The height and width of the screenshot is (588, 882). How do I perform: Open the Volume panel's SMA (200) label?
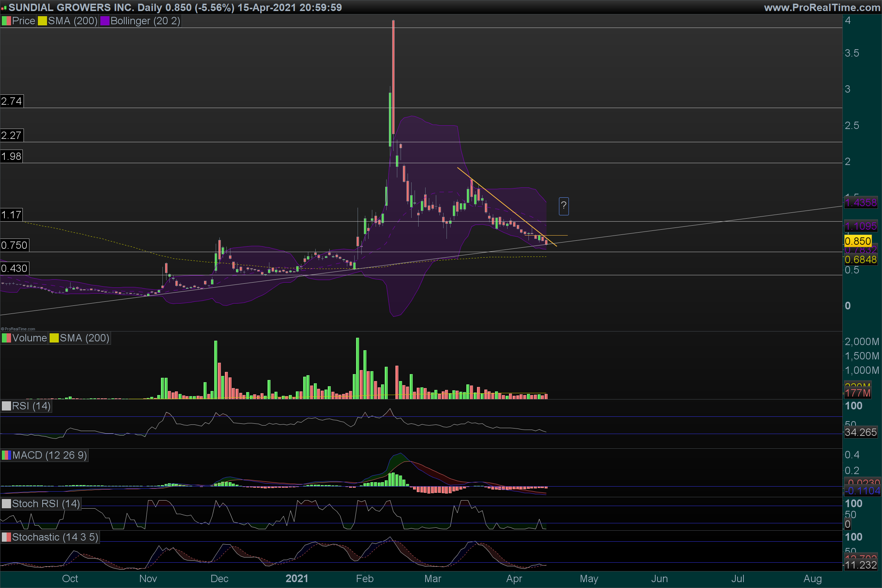pos(85,338)
